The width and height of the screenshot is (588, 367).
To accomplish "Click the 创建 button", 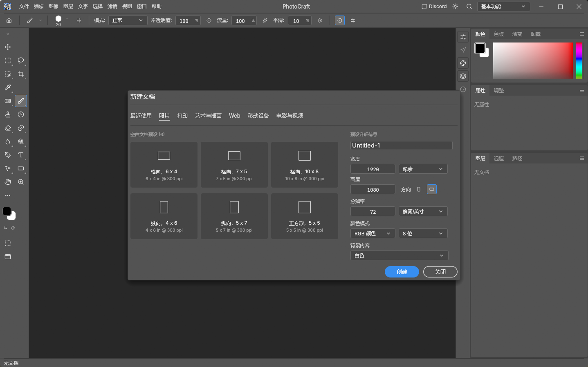I will click(402, 272).
